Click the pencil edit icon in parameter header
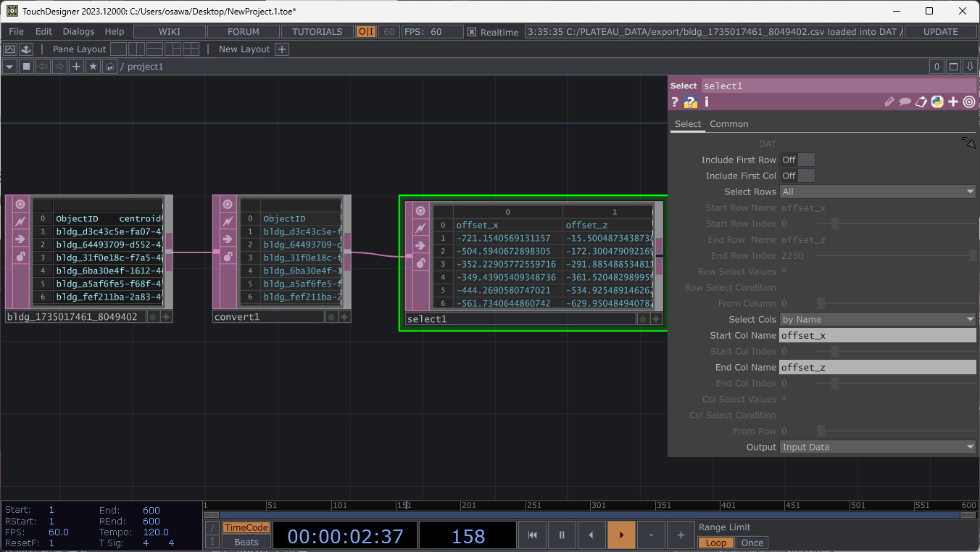Screen dimensions: 980x552 point(889,102)
